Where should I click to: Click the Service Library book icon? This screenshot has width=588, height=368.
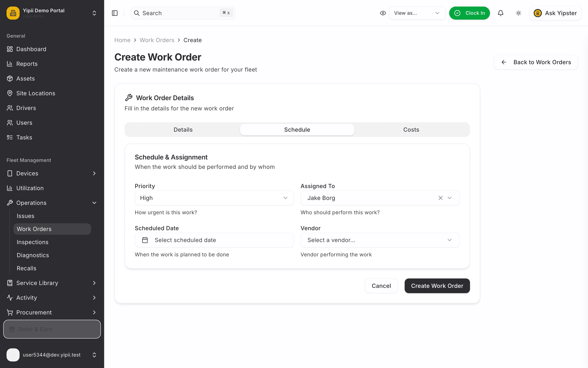click(10, 283)
